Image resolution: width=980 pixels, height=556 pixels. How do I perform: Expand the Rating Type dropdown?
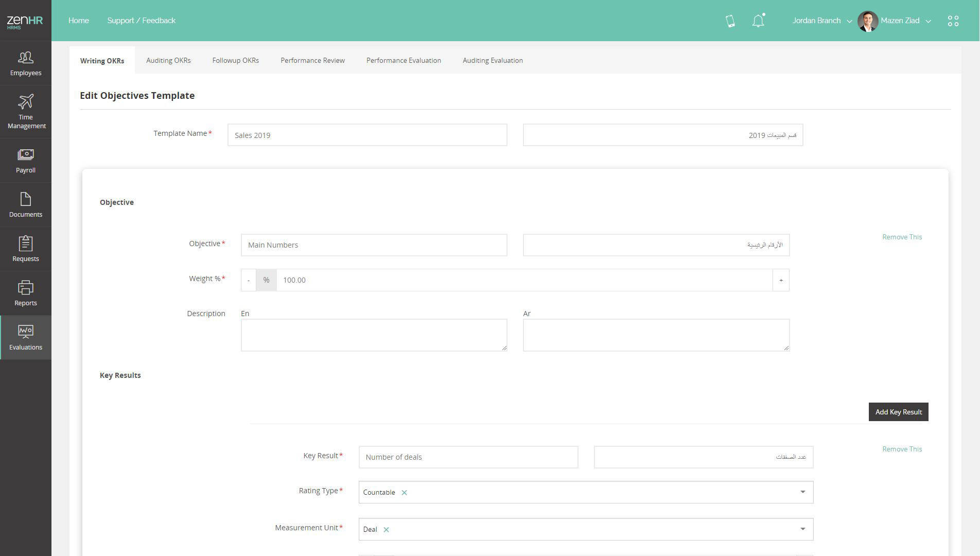click(x=802, y=492)
